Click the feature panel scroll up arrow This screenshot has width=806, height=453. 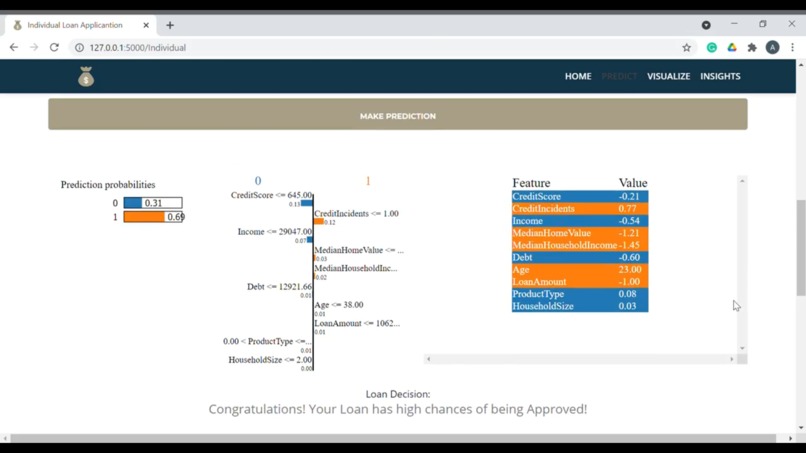coord(742,181)
